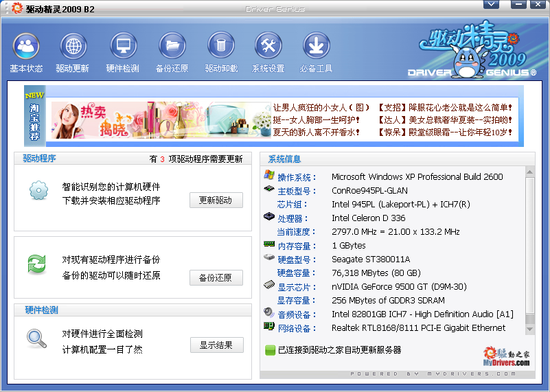Open the 硬件检测 monitor icon

123,47
